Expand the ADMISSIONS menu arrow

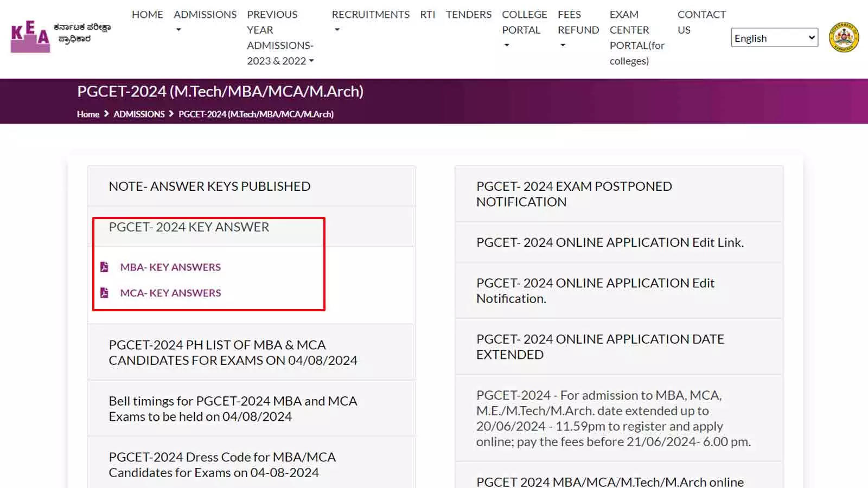pos(178,30)
